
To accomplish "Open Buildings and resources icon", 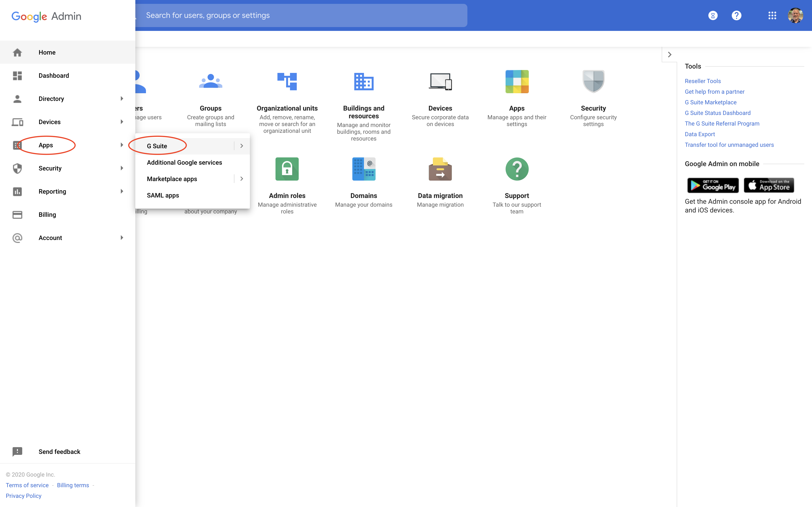I will [x=363, y=82].
